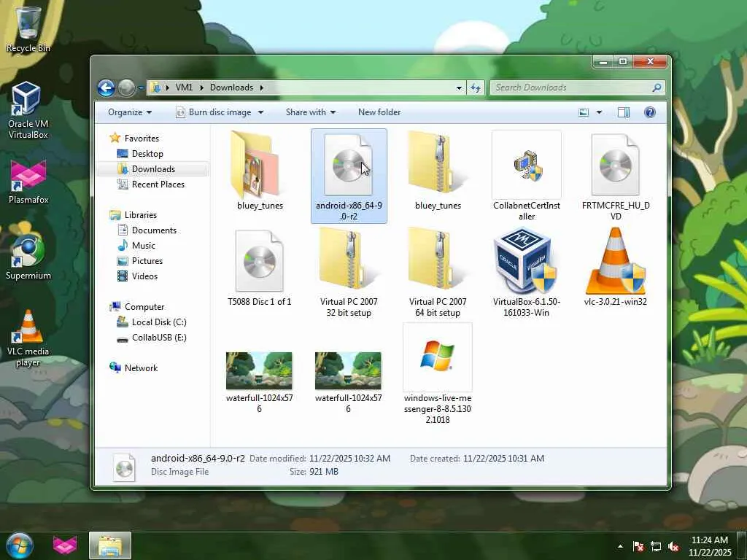Screen dimensions: 747x560
Task: Select Downloads in the navigation pane
Action: (153, 169)
